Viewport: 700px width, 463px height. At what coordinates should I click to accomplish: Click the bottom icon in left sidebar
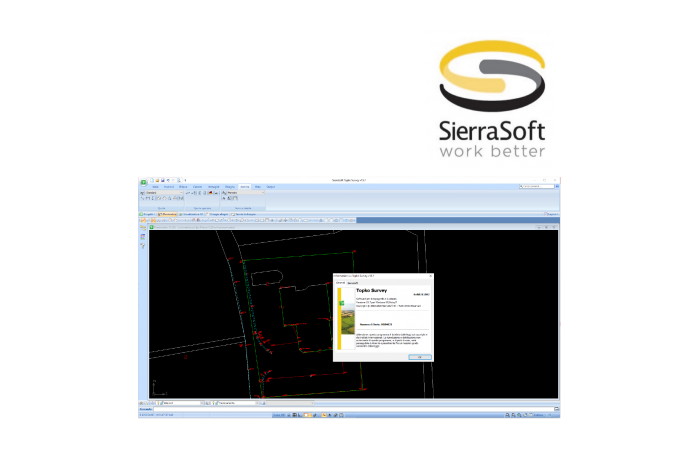pyautogui.click(x=143, y=246)
